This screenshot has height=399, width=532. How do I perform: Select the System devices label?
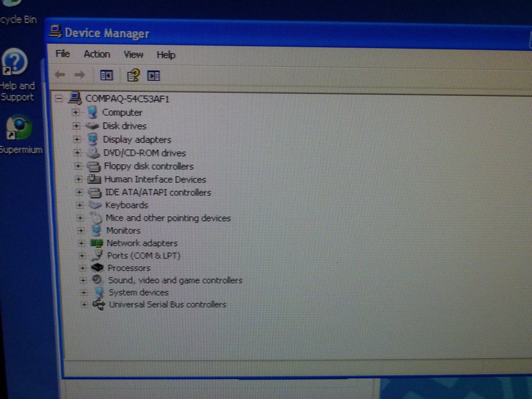(138, 293)
